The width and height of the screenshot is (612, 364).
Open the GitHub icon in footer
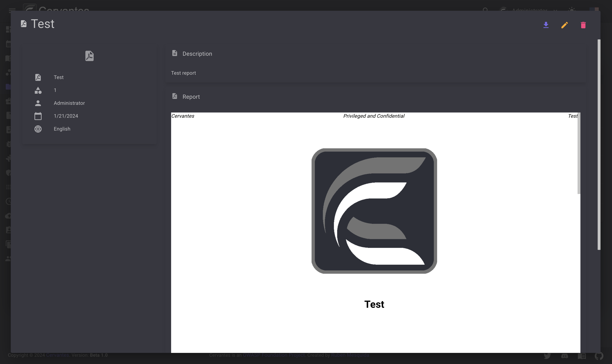[599, 356]
